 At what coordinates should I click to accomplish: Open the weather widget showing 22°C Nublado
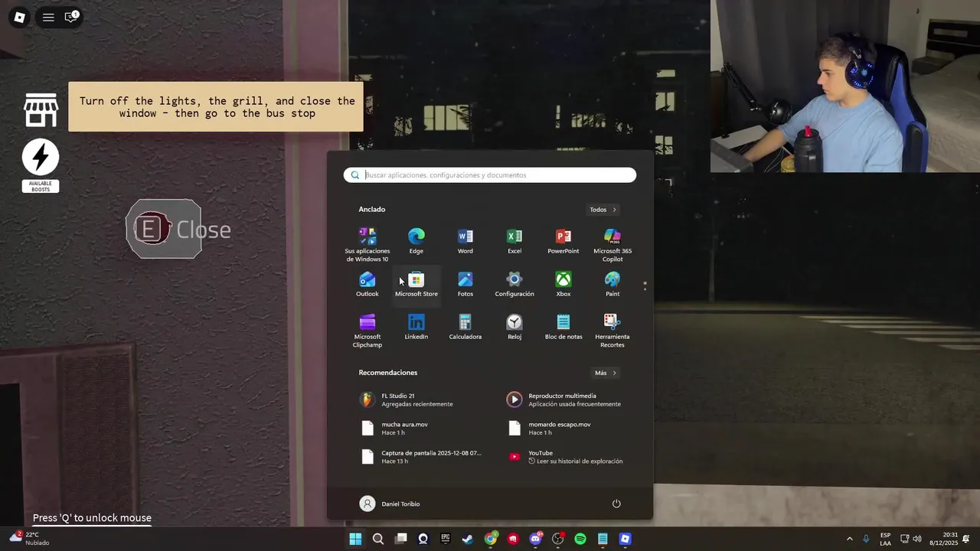pyautogui.click(x=29, y=539)
